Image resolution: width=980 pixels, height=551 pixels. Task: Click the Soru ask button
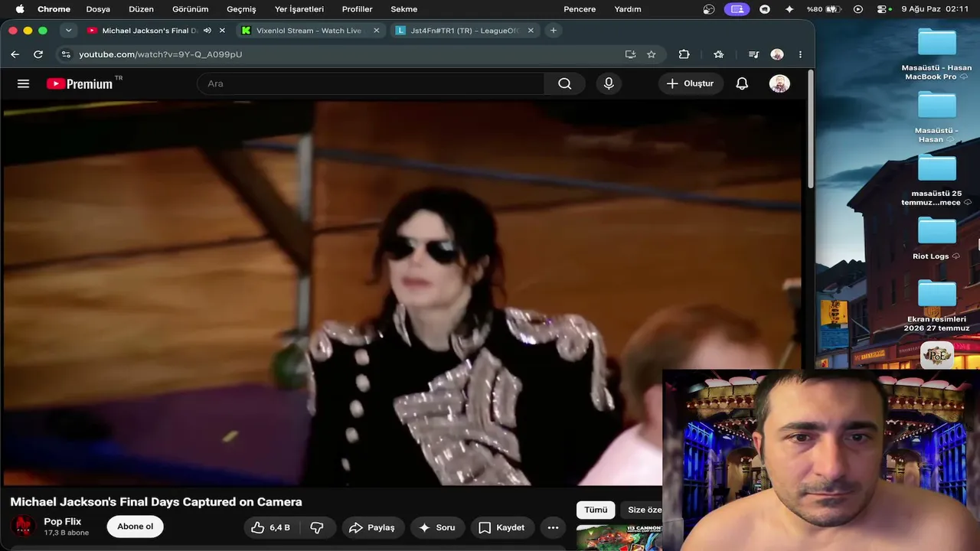pyautogui.click(x=436, y=527)
